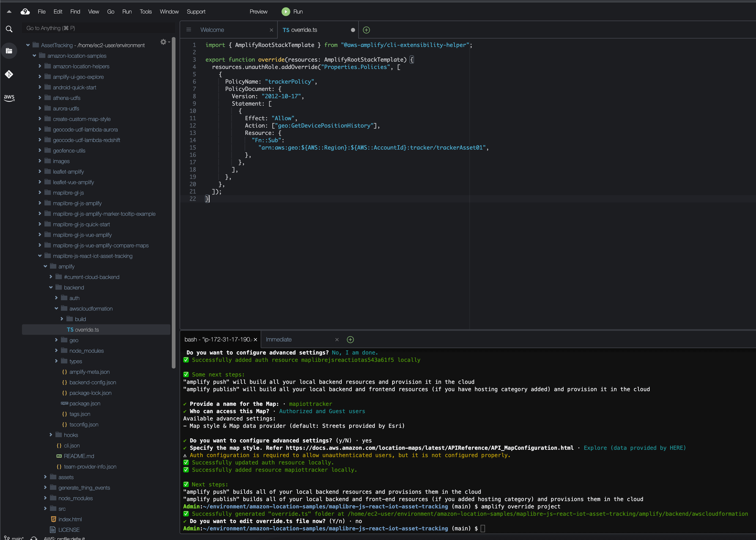Click the green Run play button
This screenshot has height=540, width=756.
tap(286, 12)
